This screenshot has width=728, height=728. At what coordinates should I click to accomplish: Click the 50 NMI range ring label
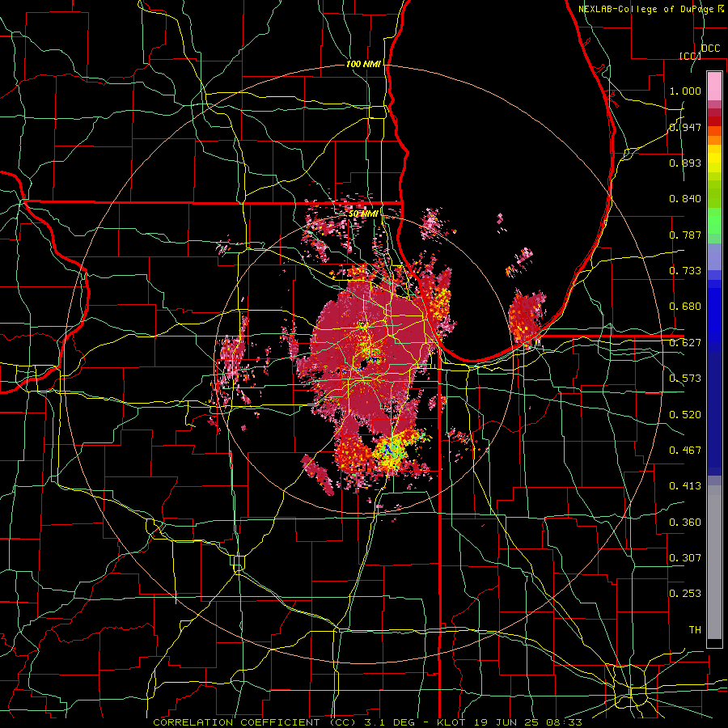[x=363, y=214]
